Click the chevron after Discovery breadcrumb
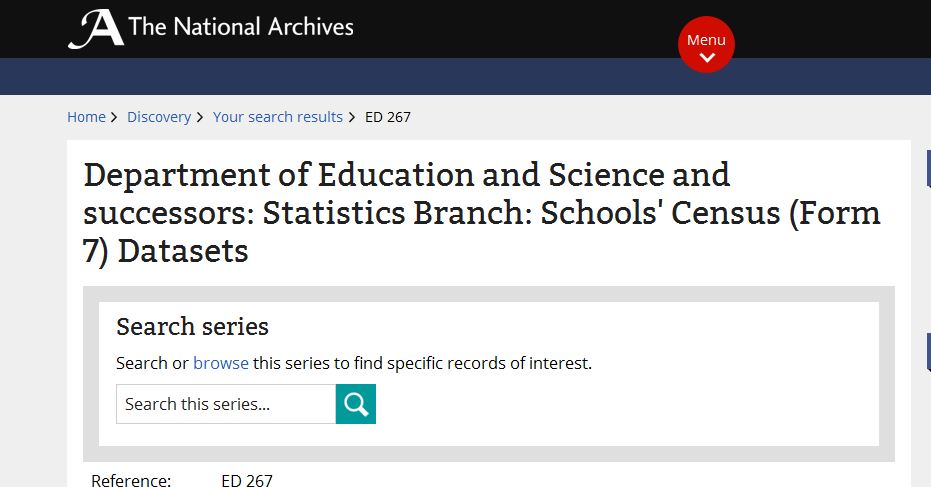The image size is (931, 487). click(200, 118)
